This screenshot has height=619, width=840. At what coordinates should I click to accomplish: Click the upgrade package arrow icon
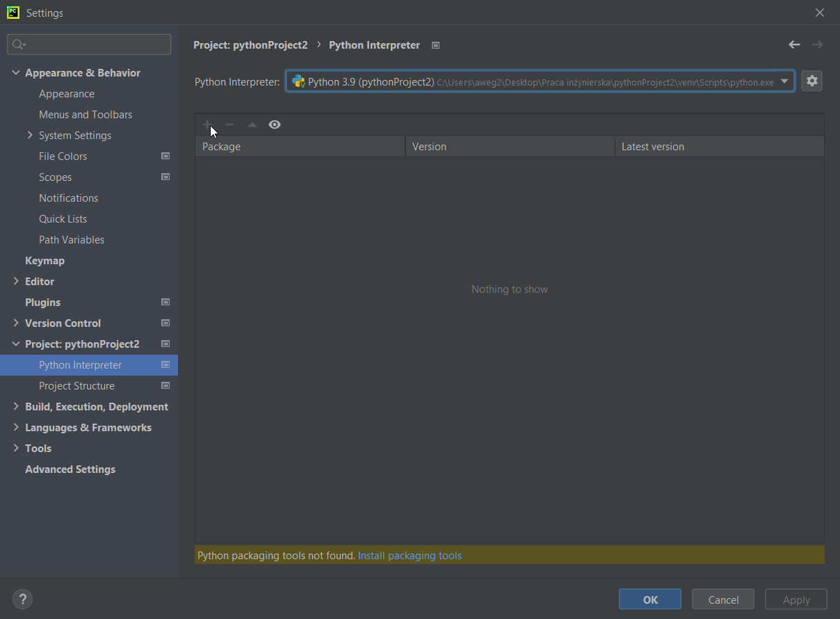pos(252,125)
